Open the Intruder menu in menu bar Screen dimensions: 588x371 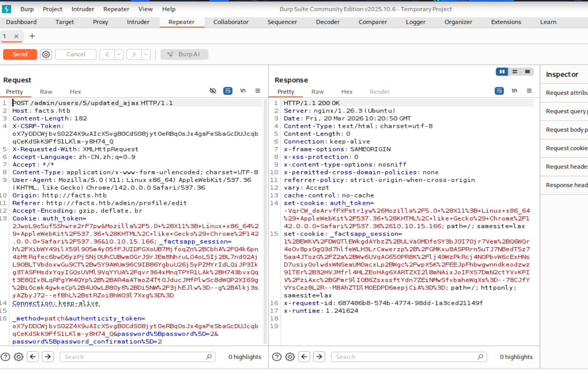tap(83, 9)
